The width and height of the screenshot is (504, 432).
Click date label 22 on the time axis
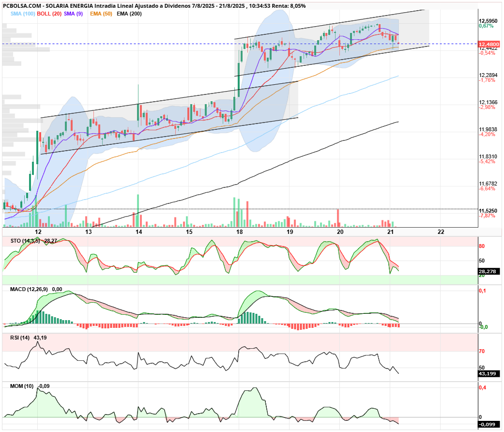tap(441, 232)
